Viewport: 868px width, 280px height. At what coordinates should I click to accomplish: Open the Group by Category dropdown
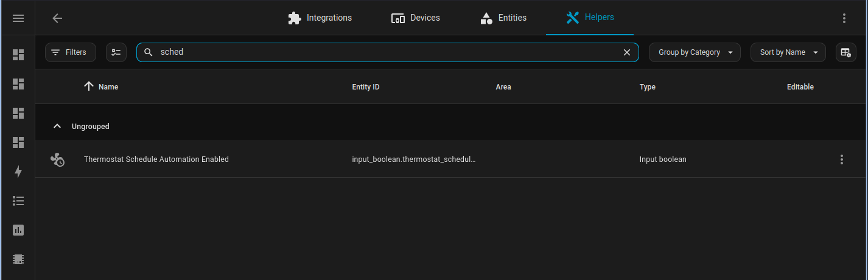(x=695, y=52)
